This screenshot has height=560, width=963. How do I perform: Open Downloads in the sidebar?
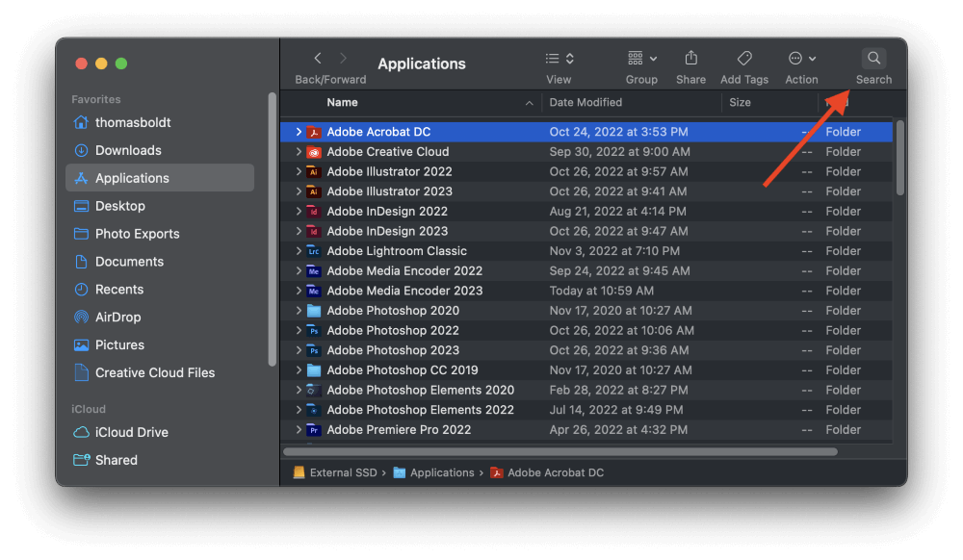tap(160, 150)
